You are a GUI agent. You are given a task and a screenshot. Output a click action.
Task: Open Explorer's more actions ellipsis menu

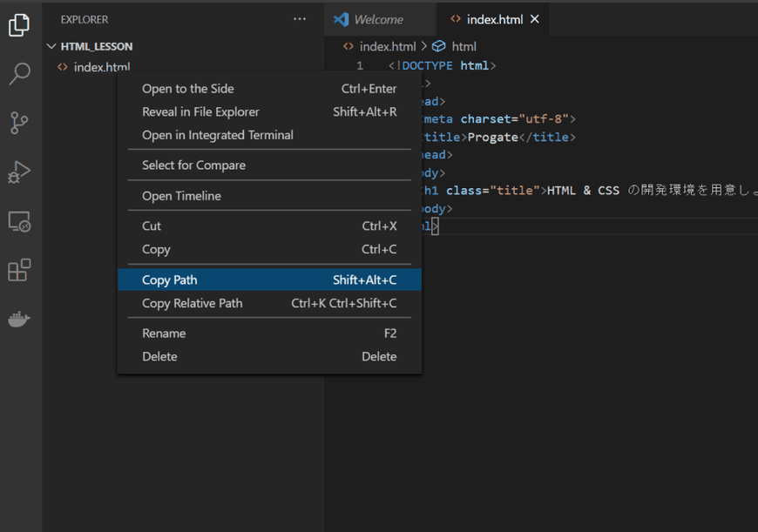tap(300, 19)
